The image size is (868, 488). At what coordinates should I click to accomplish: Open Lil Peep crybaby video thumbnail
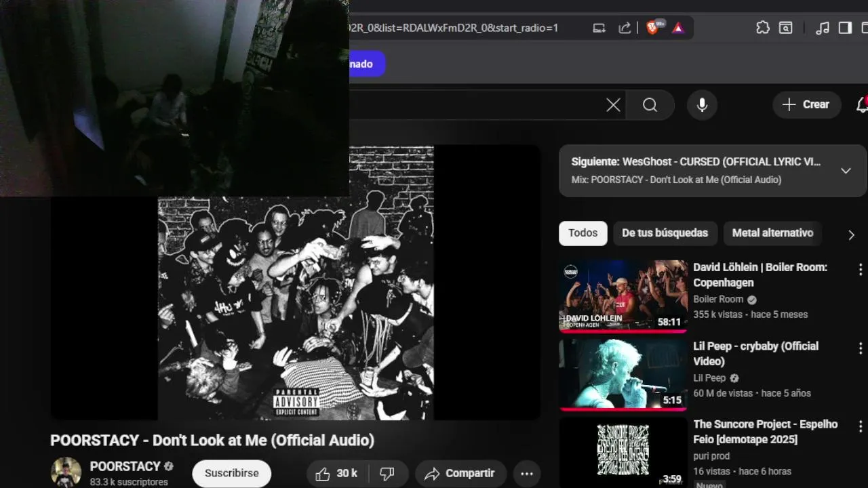tap(623, 375)
